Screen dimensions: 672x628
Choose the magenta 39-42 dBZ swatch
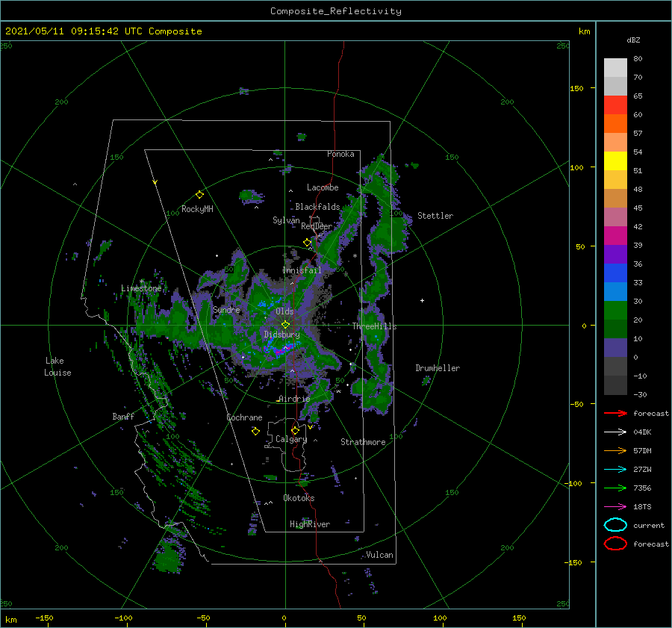coord(615,235)
